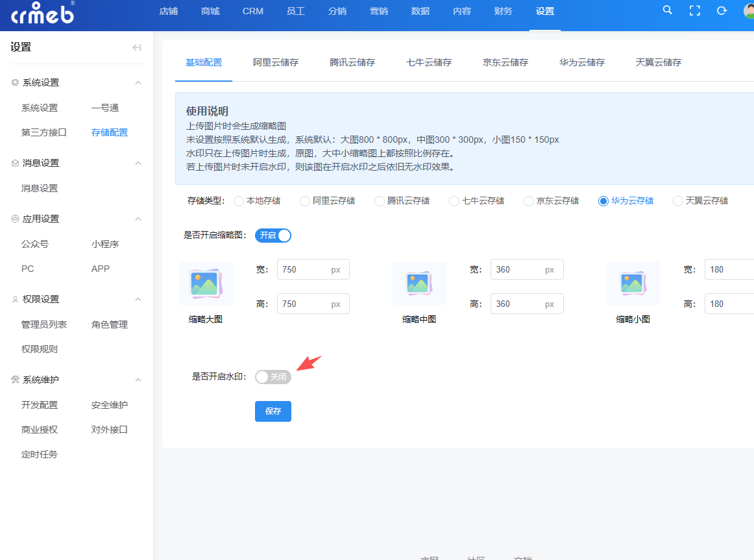Click the refresh icon in header
Image resolution: width=754 pixels, height=560 pixels.
pos(722,10)
